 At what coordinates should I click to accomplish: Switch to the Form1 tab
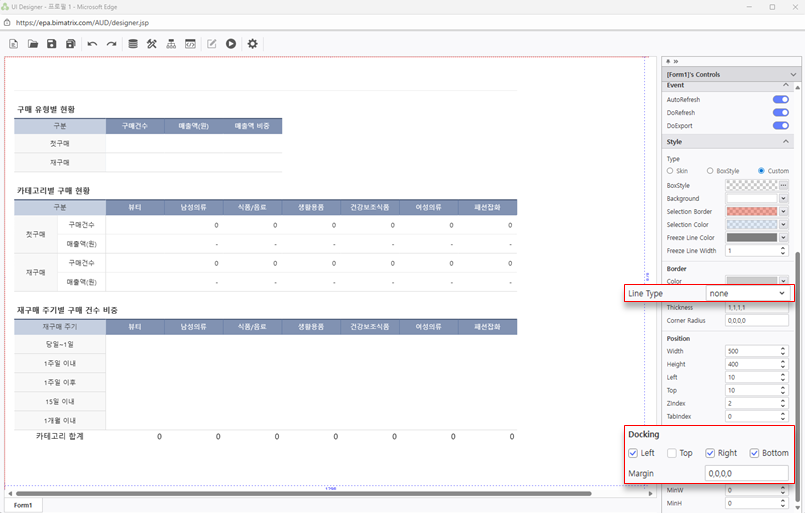pyautogui.click(x=22, y=505)
